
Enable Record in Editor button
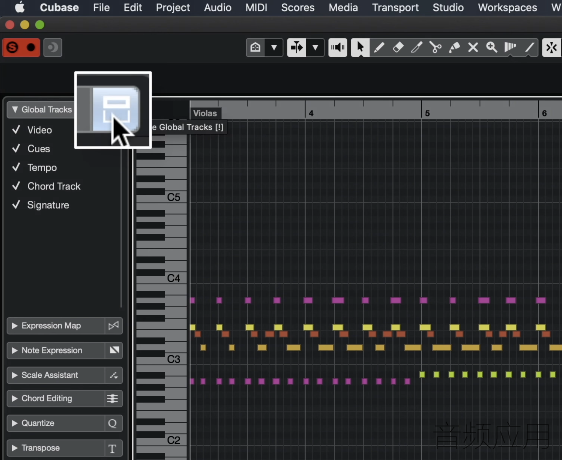(x=31, y=47)
